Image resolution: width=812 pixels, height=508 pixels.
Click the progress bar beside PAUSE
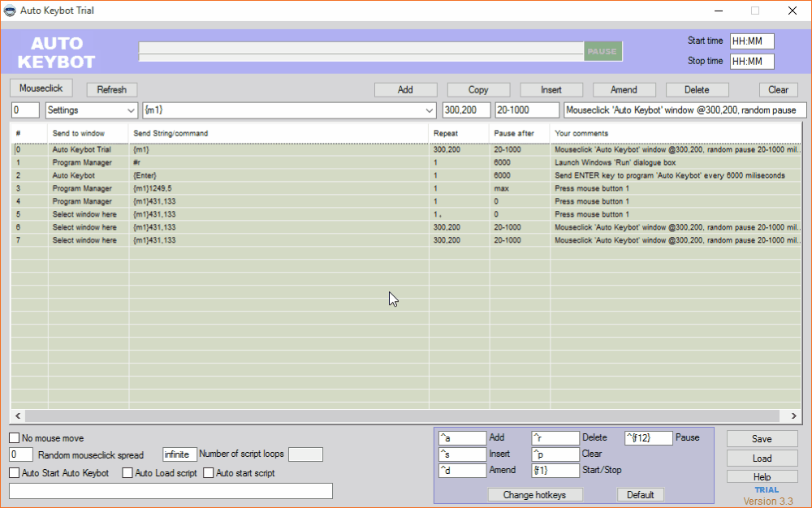click(361, 51)
